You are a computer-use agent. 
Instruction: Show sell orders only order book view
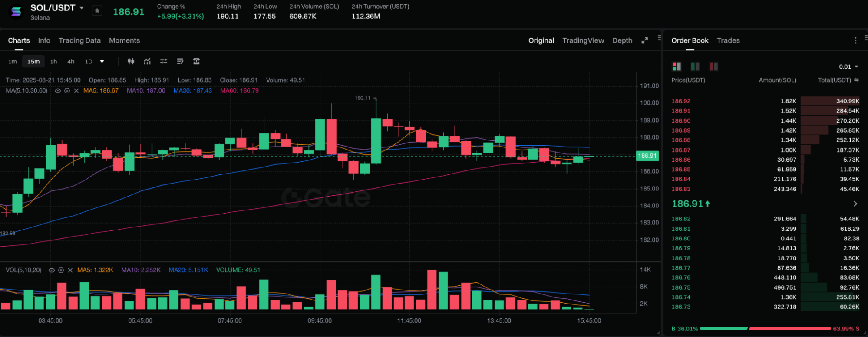click(x=713, y=67)
